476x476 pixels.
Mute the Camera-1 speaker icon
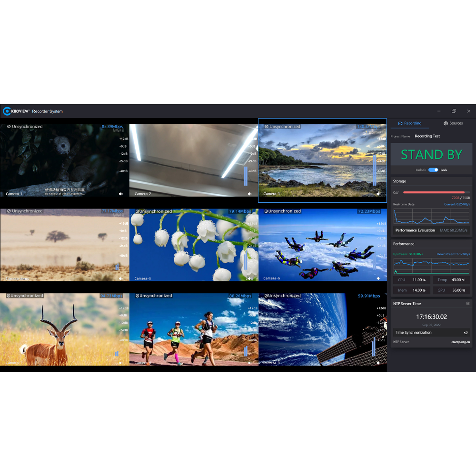pos(121,194)
